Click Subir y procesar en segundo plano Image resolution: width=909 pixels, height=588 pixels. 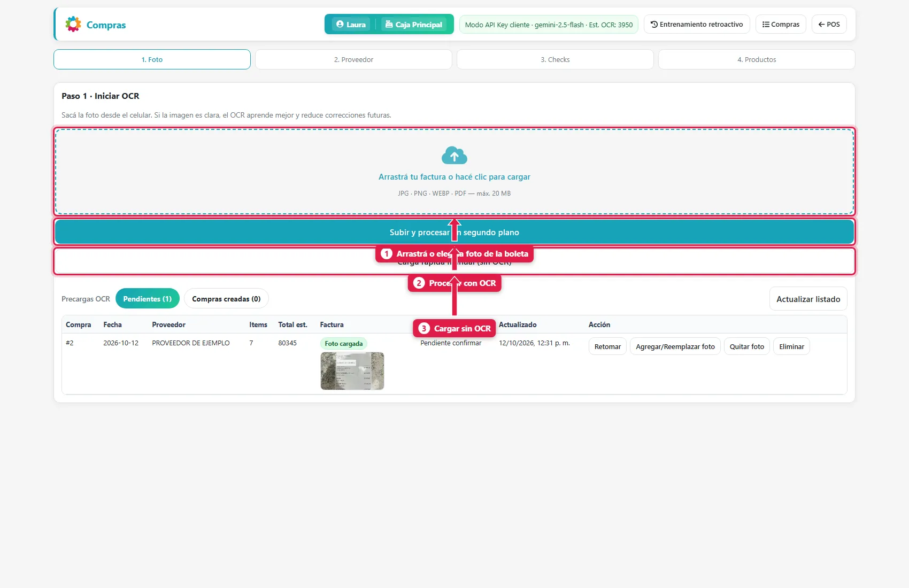[x=454, y=232]
